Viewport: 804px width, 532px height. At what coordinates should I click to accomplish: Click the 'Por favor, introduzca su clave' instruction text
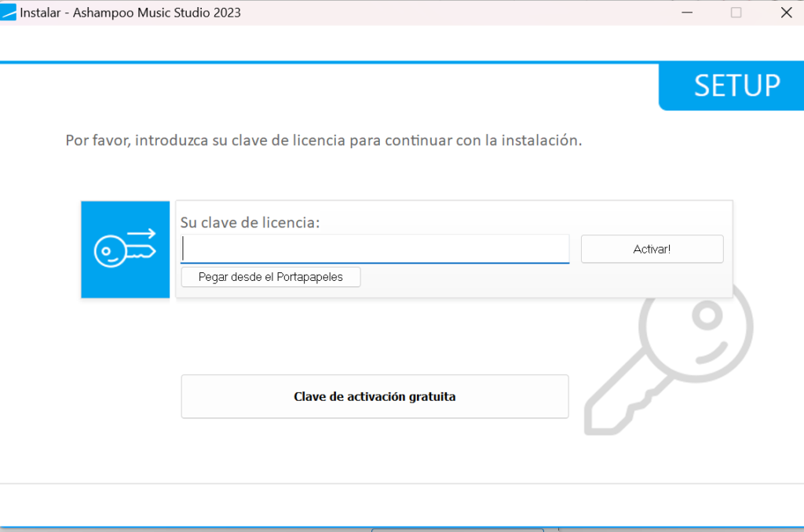323,140
